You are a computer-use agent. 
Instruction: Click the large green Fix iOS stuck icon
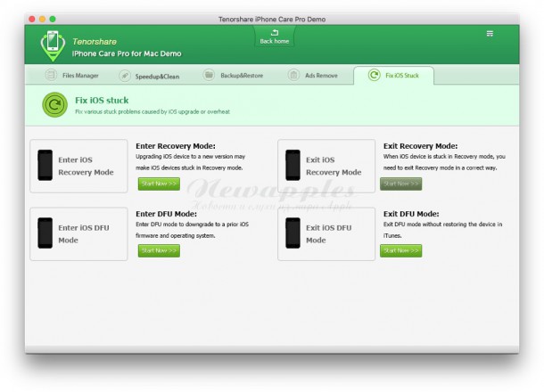click(54, 104)
